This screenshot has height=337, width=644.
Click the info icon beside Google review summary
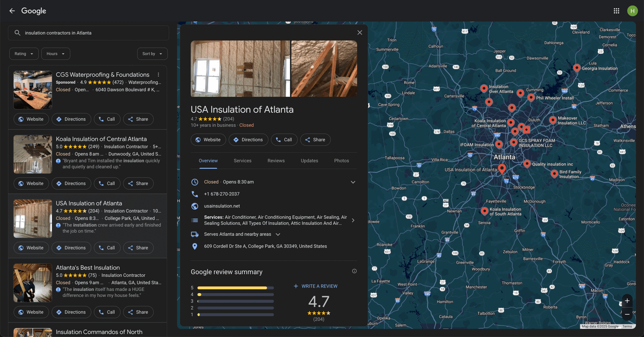(x=354, y=271)
